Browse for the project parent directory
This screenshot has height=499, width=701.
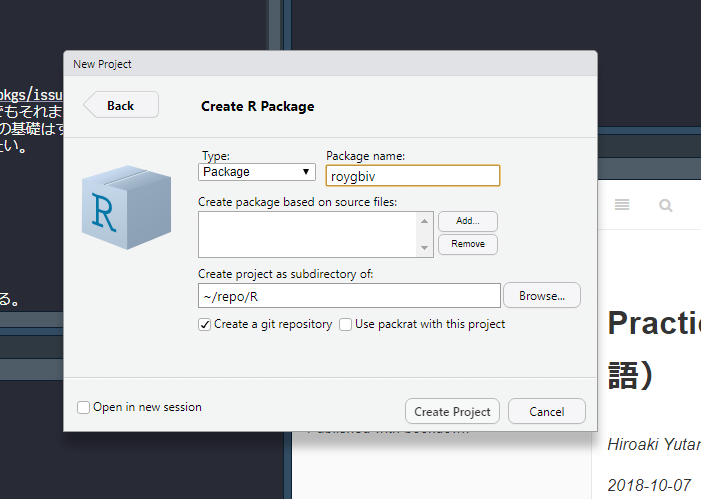[541, 296]
